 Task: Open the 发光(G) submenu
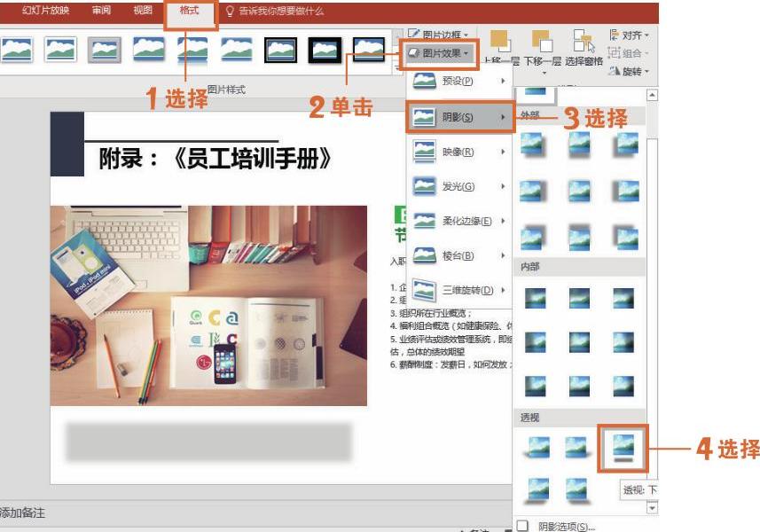(458, 186)
